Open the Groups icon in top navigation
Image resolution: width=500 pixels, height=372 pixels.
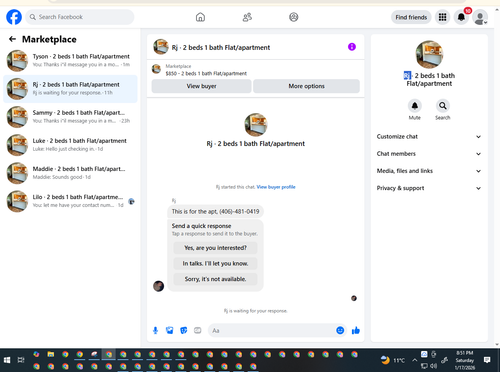[x=294, y=17]
